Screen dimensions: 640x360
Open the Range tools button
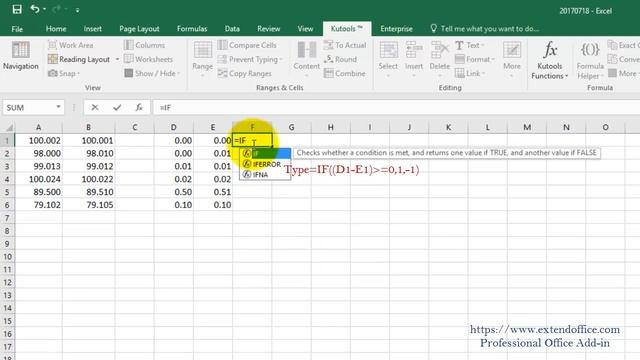(202, 59)
